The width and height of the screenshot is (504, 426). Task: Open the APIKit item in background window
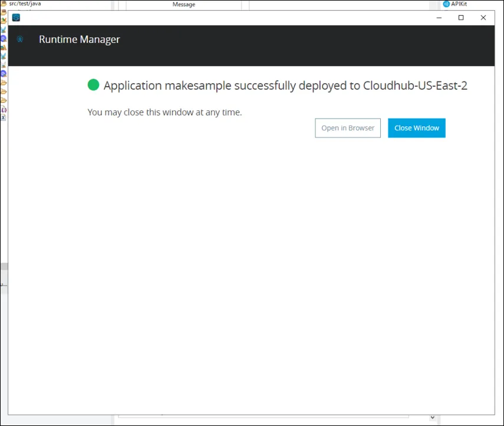pos(455,4)
